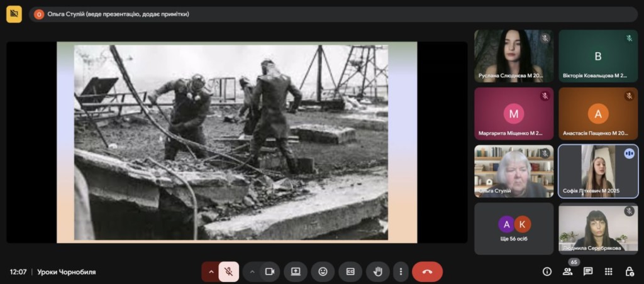Viewport: 644px width, 284px height.
Task: Raise your hand
Action: coord(378,271)
